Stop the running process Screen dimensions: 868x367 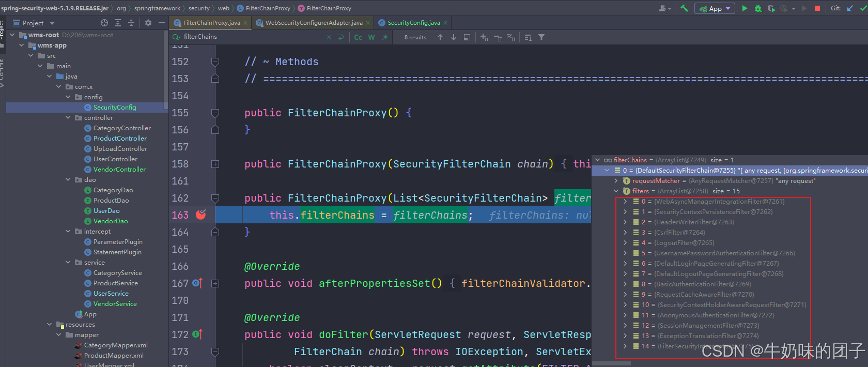pos(817,8)
